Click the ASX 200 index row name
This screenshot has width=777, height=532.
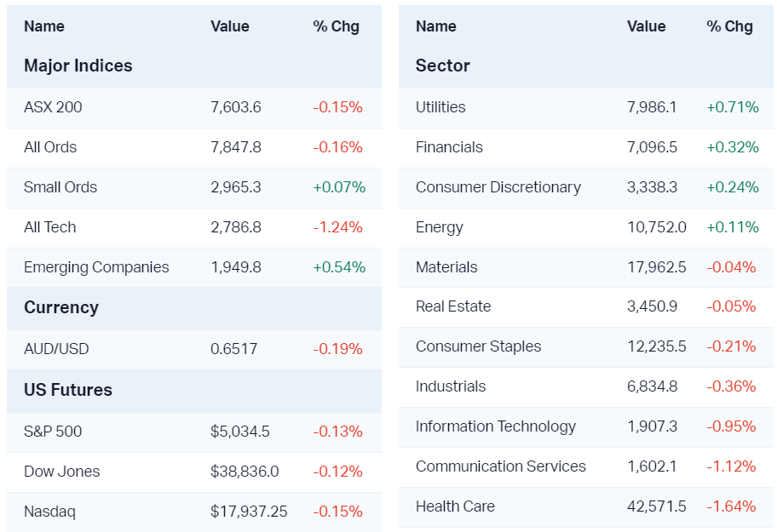tap(53, 107)
